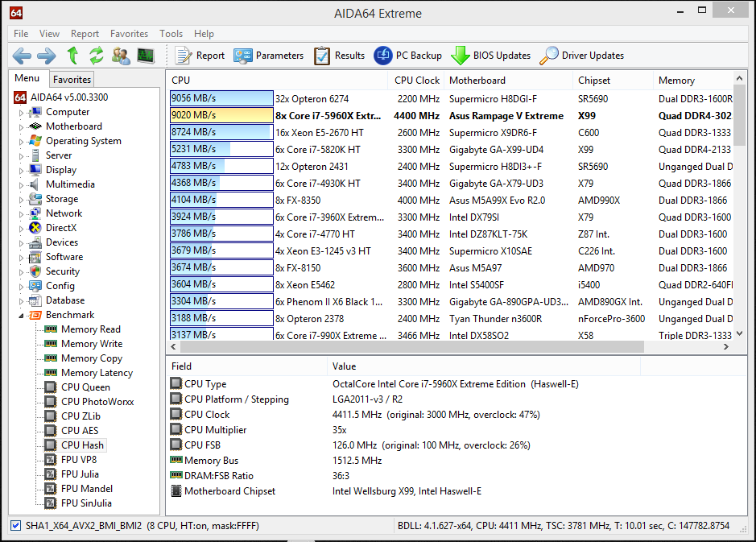Select the 9056 MB/s result bar
Viewport: 756px width, 542px height.
pyautogui.click(x=221, y=98)
